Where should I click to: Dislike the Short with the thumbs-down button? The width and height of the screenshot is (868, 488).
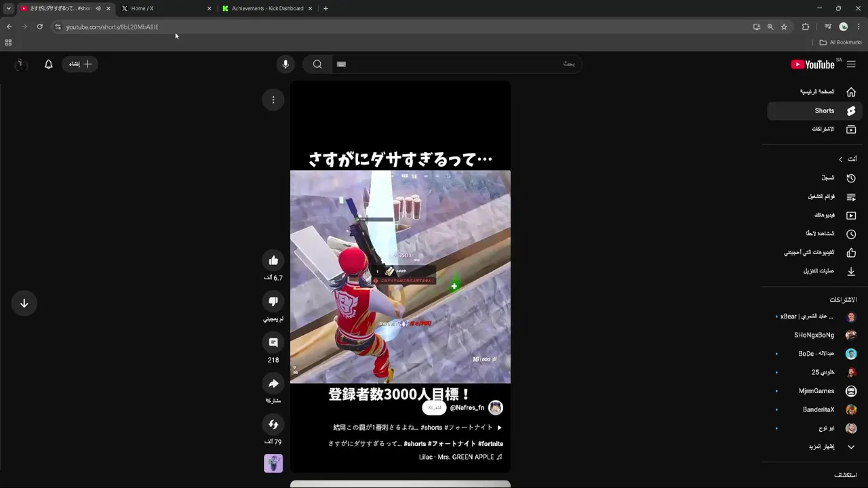pyautogui.click(x=273, y=302)
